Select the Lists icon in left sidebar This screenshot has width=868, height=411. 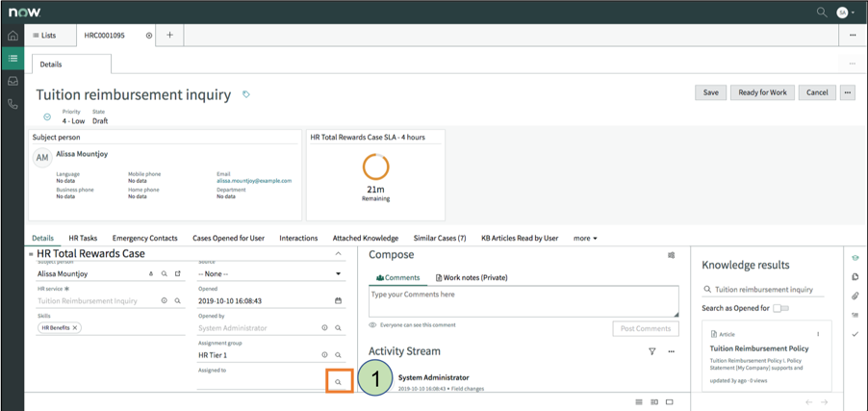13,58
